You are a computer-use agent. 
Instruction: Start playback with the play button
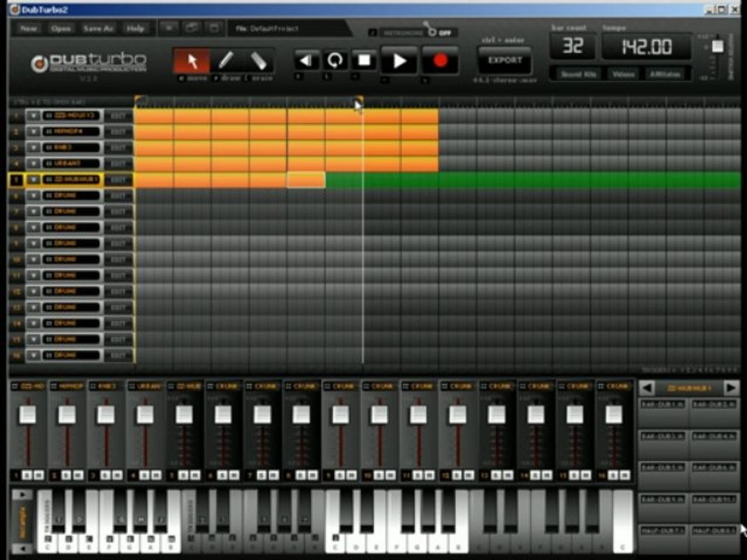tap(399, 61)
